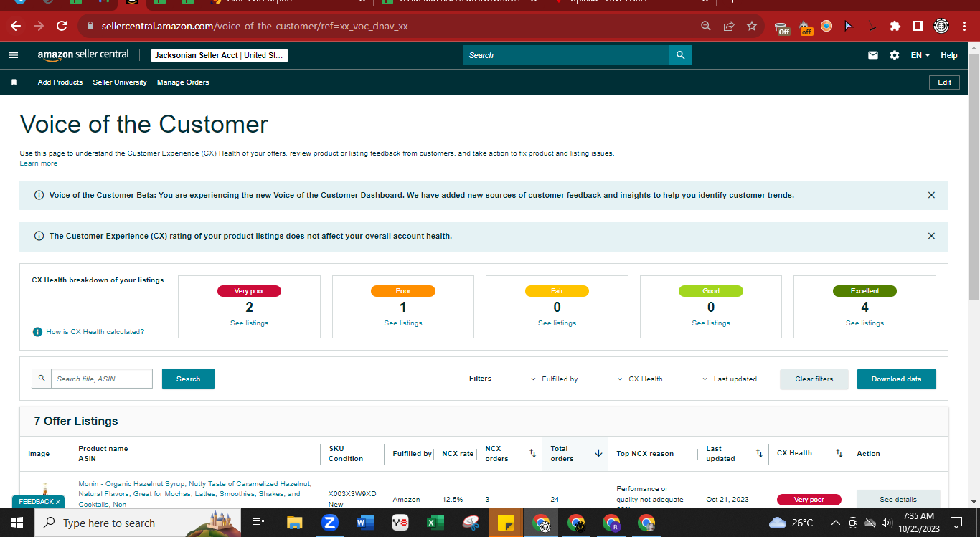Open the Windows Start menu
This screenshot has height=537, width=980.
[17, 523]
